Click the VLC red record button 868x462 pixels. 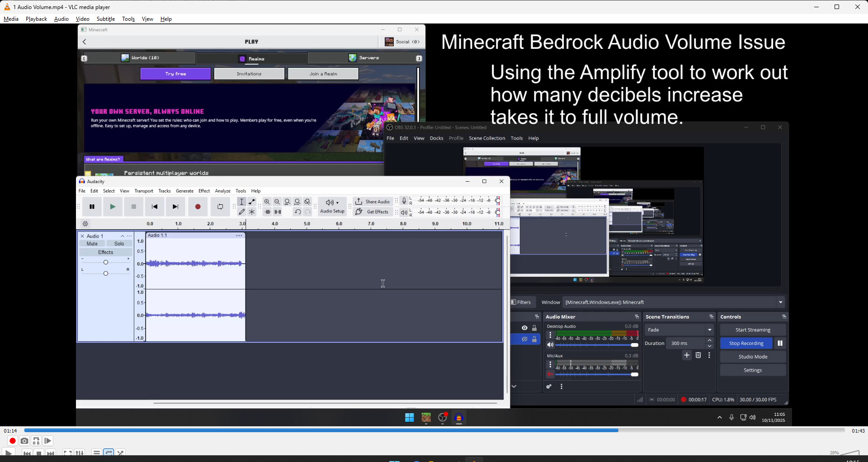pos(13,441)
